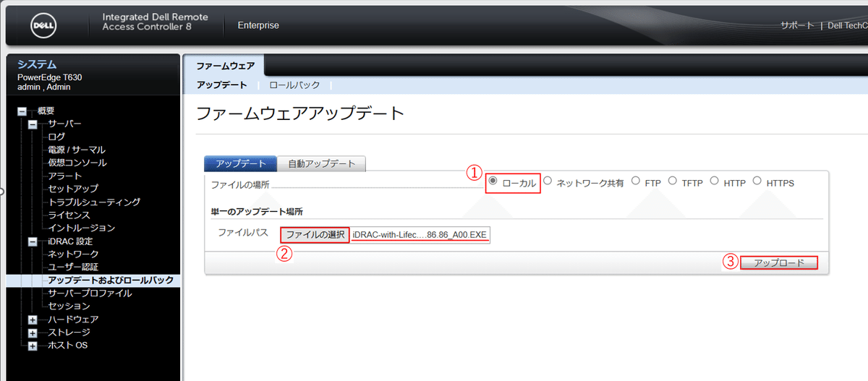
Task: Select the 概要 tree label
Action: click(46, 111)
